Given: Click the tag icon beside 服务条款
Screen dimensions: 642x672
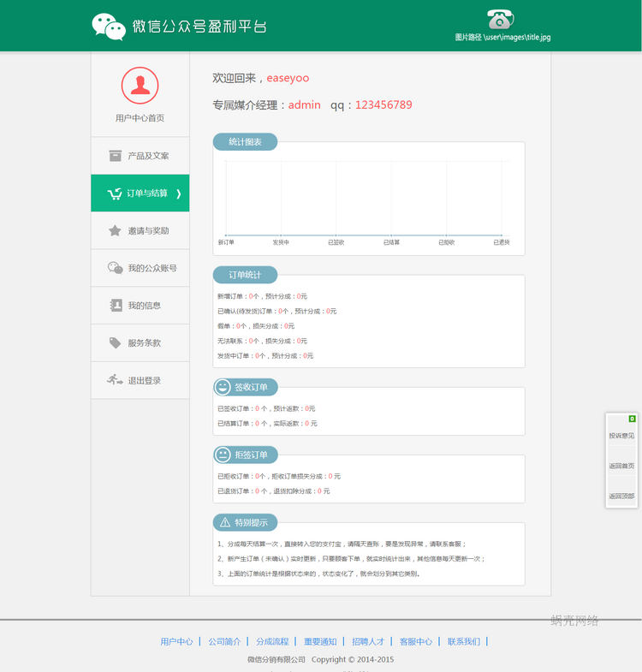Looking at the screenshot, I should (x=115, y=343).
